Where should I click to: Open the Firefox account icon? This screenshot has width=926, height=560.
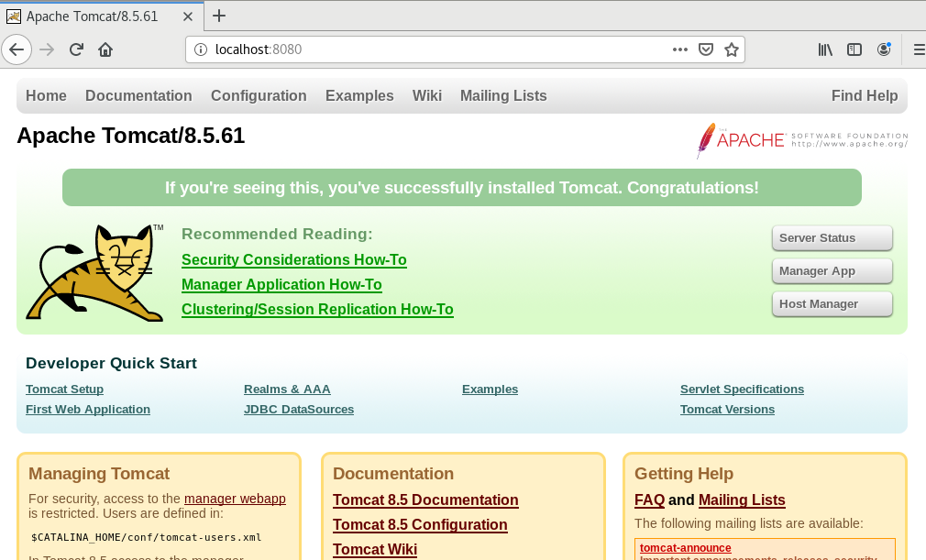884,49
